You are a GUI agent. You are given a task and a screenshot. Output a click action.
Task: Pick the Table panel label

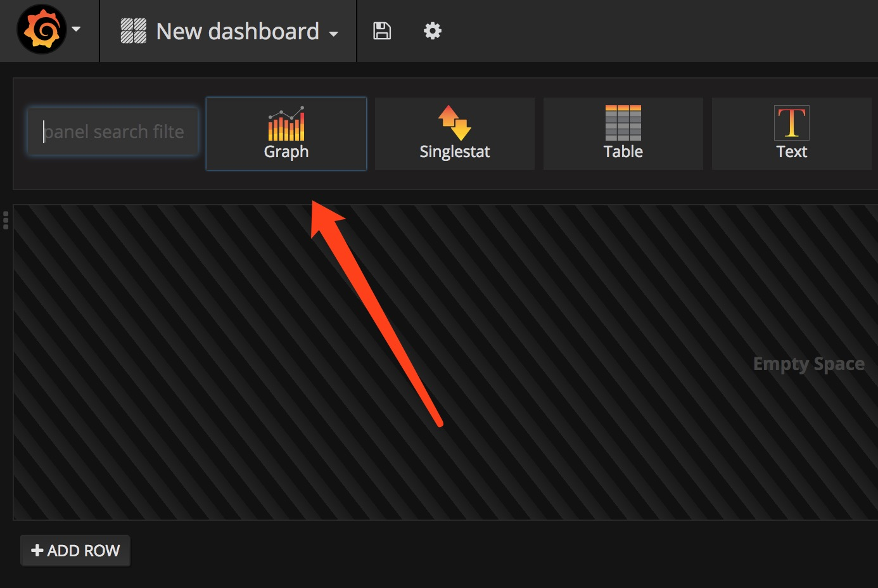623,152
